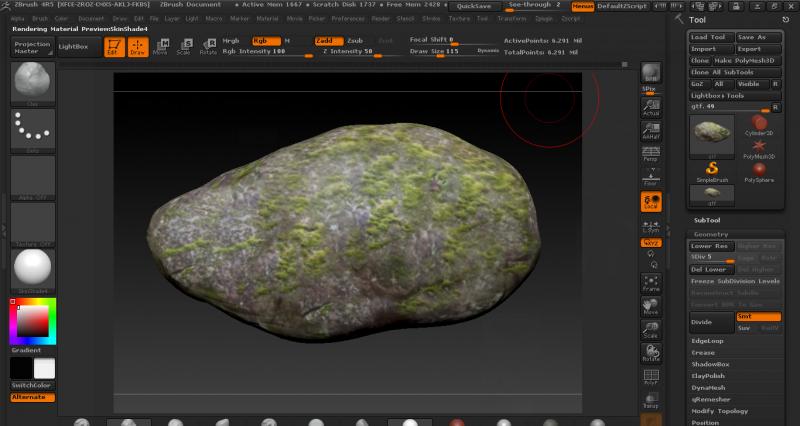
Task: Select the Draw mode button
Action: [x=137, y=45]
